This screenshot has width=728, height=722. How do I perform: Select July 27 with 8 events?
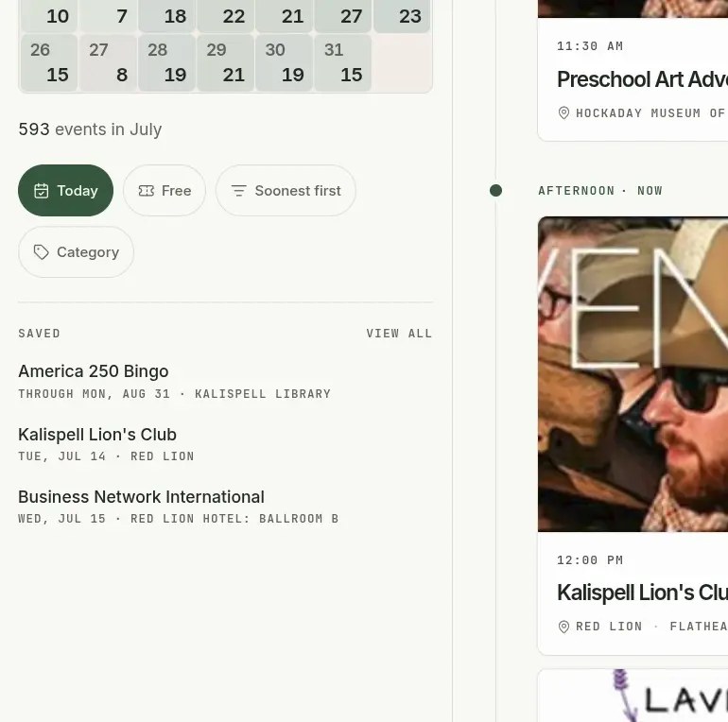(x=108, y=62)
